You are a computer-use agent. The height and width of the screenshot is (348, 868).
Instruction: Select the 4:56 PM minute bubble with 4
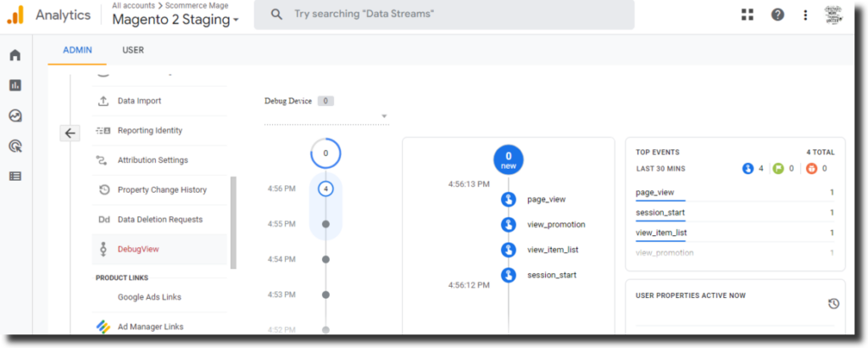coord(326,189)
